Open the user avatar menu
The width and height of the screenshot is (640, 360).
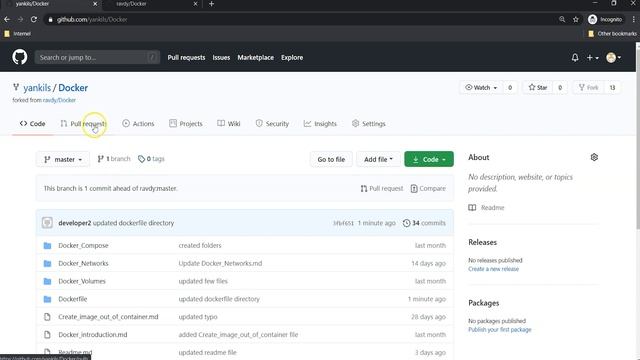613,58
